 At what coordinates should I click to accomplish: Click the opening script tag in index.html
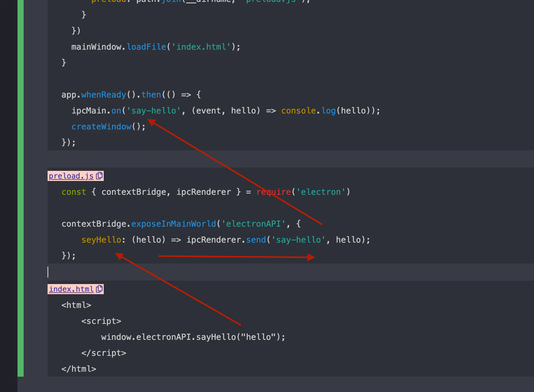tap(101, 321)
